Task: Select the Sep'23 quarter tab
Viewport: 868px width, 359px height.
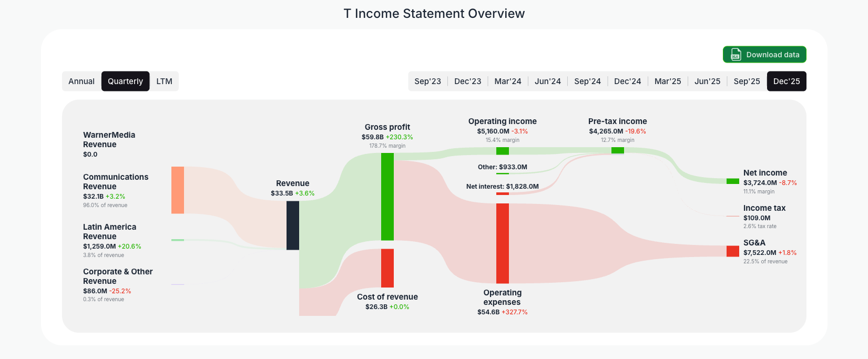Action: pos(427,81)
